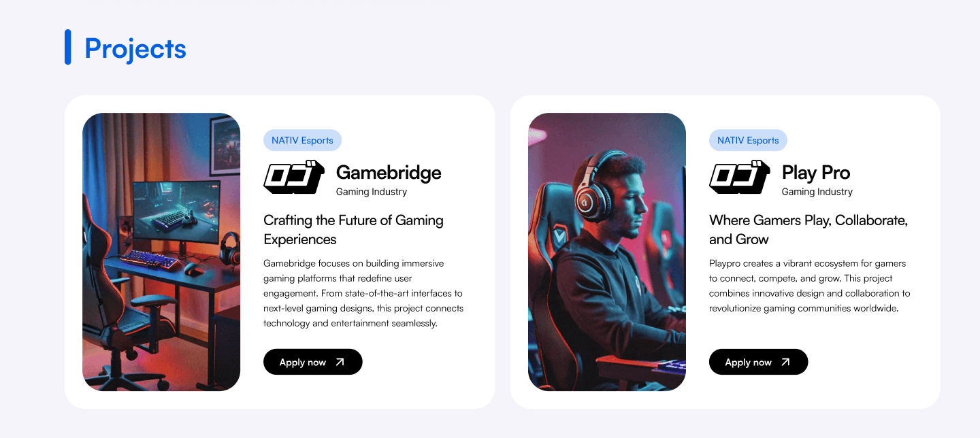Image resolution: width=980 pixels, height=438 pixels.
Task: Click the blue accent bar beside Projects heading
Action: click(68, 47)
